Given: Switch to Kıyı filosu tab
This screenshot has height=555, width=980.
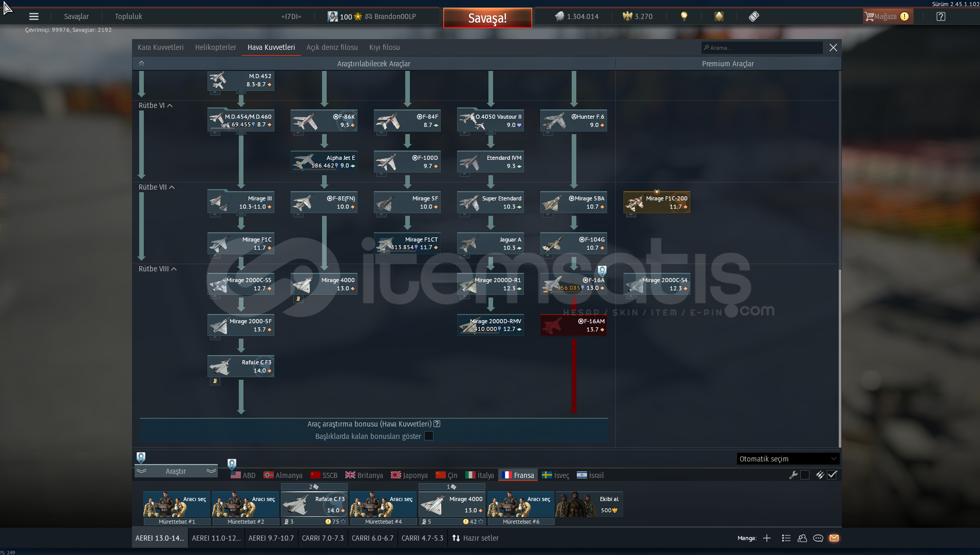Looking at the screenshot, I should (384, 47).
